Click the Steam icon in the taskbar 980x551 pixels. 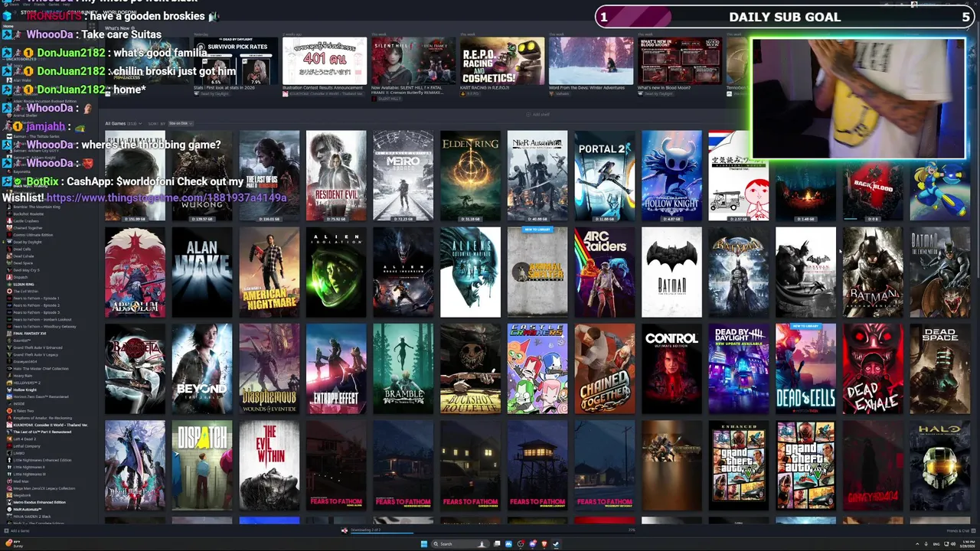tap(556, 544)
